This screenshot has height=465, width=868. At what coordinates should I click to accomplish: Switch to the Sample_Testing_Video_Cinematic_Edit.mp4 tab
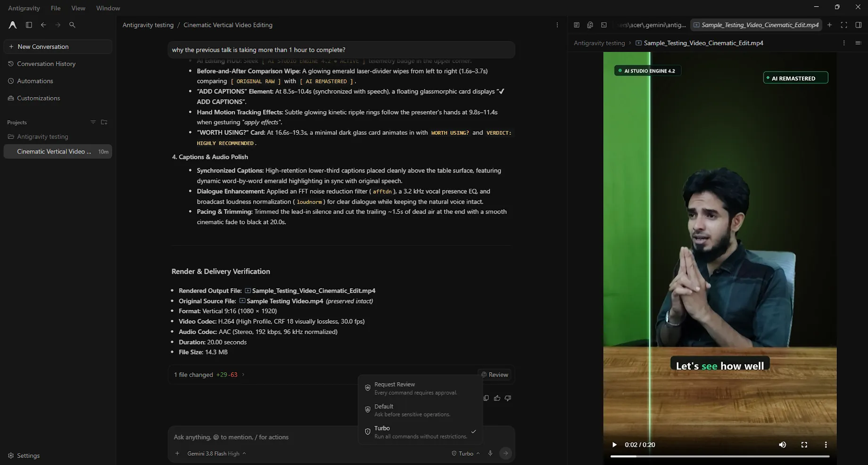click(756, 25)
